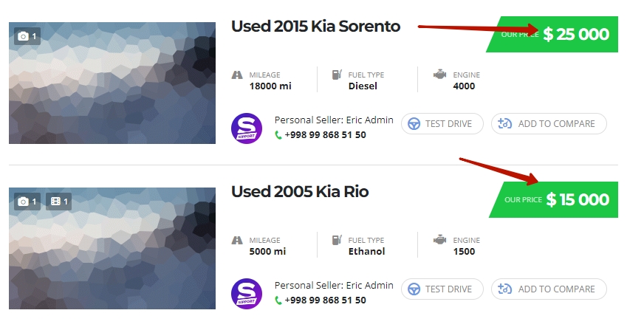Click seller avatar icon for Kia Rio
644x330 pixels.
(247, 294)
